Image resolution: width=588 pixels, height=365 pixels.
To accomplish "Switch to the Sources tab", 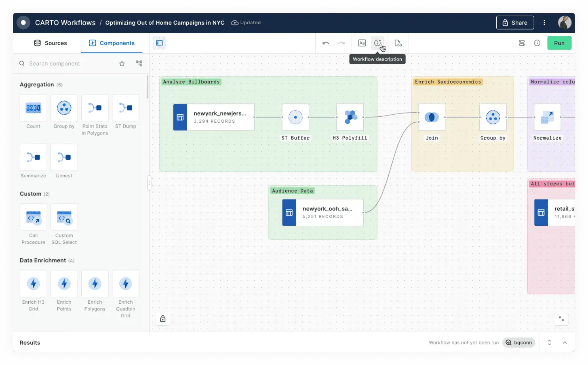I will tap(50, 43).
